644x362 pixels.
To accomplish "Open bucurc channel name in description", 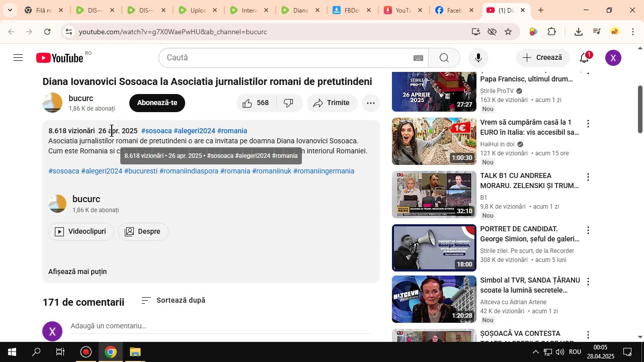I will (86, 199).
